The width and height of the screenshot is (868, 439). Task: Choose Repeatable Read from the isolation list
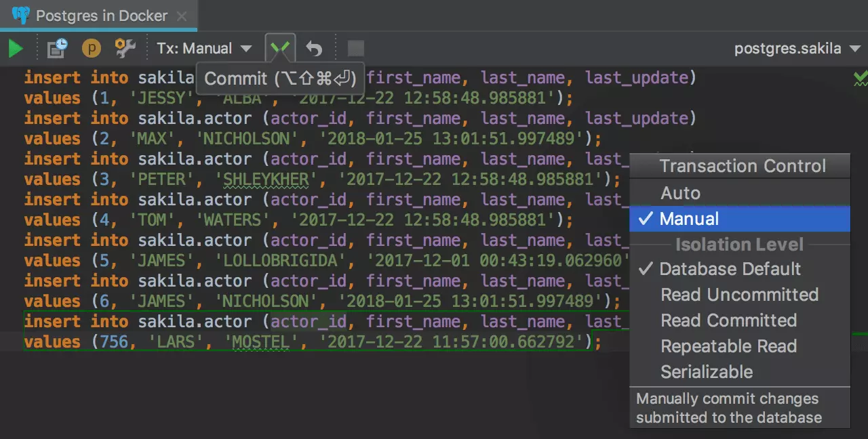pos(728,346)
